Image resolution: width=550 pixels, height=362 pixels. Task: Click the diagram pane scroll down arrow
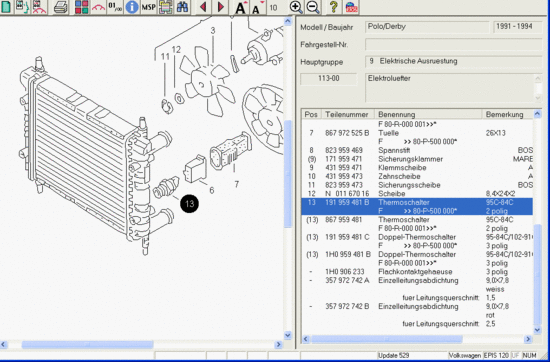288,335
